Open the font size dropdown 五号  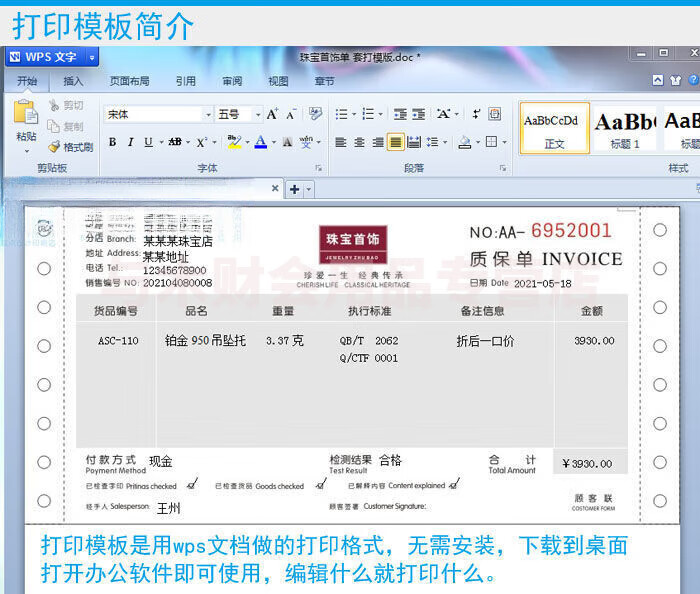[239, 114]
